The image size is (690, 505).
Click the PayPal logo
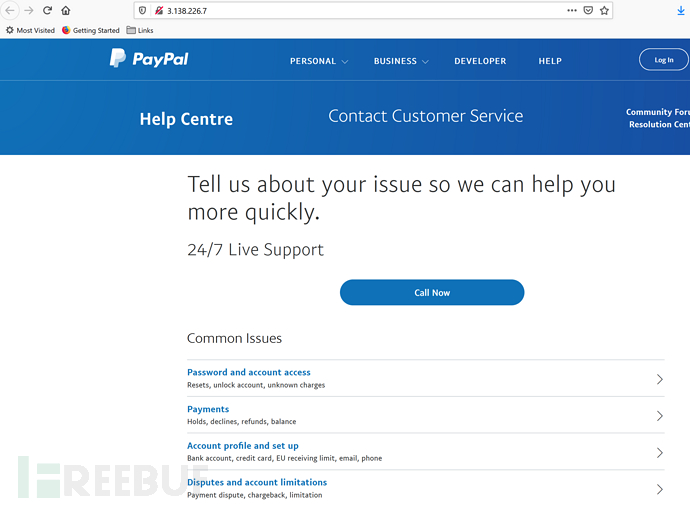coord(149,59)
